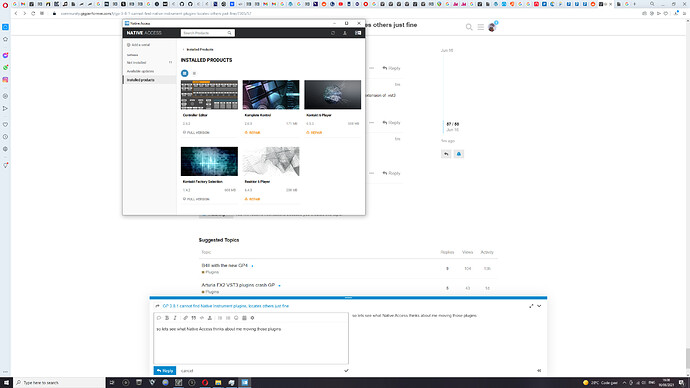Viewport: 690px width, 388px height.
Task: Click Repair under Komplete Kontrol
Action: click(253, 132)
